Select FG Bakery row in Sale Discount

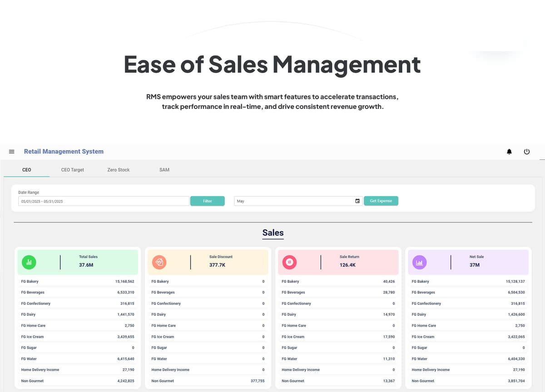208,282
